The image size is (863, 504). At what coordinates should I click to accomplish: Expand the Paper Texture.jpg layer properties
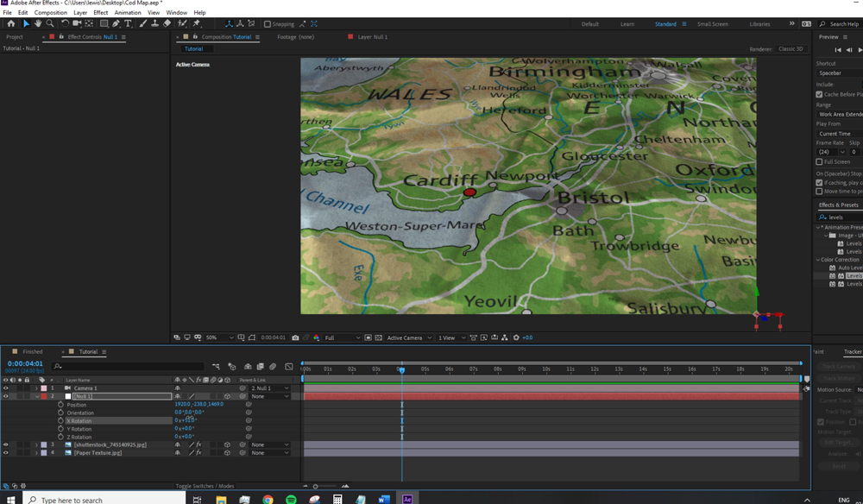(37, 453)
